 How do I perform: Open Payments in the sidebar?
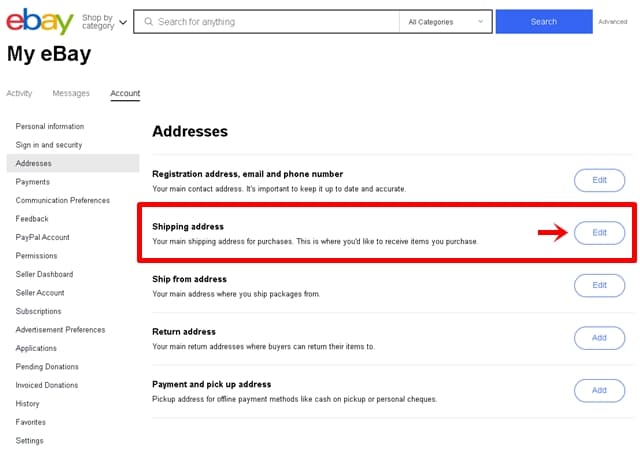(x=33, y=182)
